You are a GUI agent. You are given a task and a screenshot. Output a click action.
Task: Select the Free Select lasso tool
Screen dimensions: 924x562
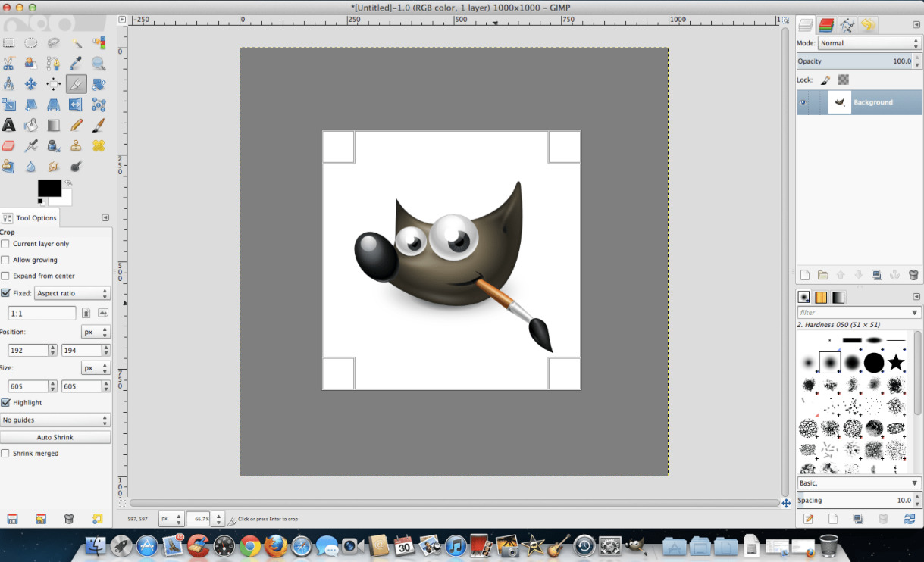click(54, 43)
